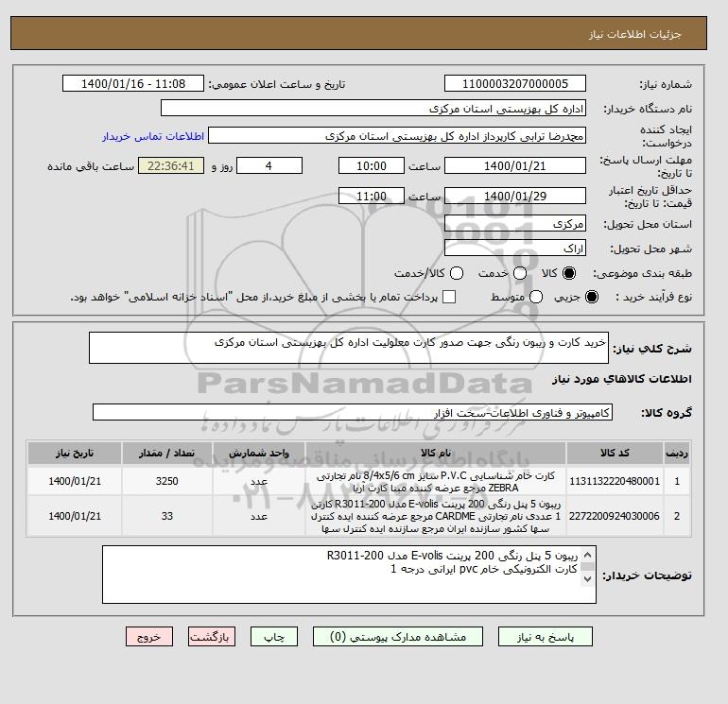Click the ZEBRA PVC card item name
Screen dimensions: 728x704
point(436,482)
